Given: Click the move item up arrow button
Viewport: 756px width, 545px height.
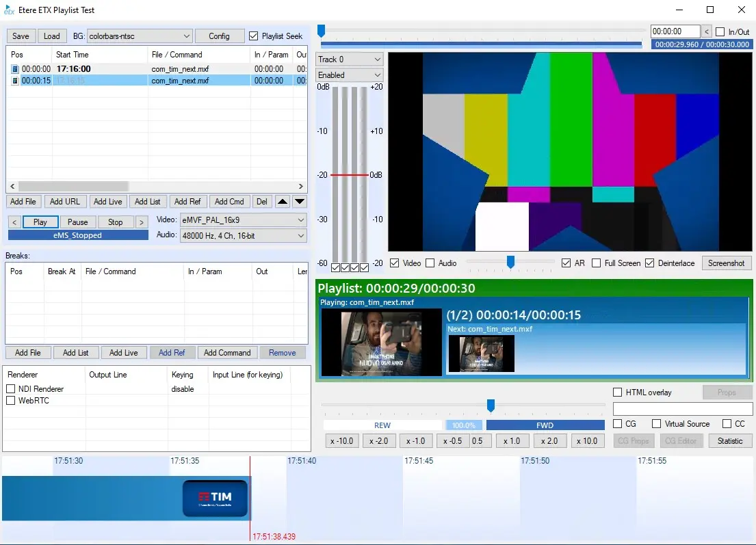Looking at the screenshot, I should click(282, 202).
